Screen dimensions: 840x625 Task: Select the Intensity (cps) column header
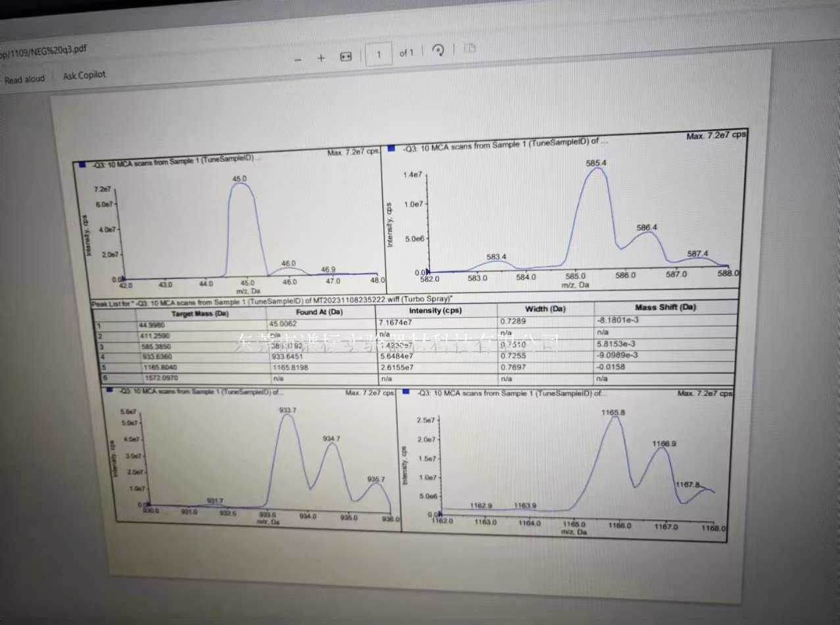click(x=435, y=311)
